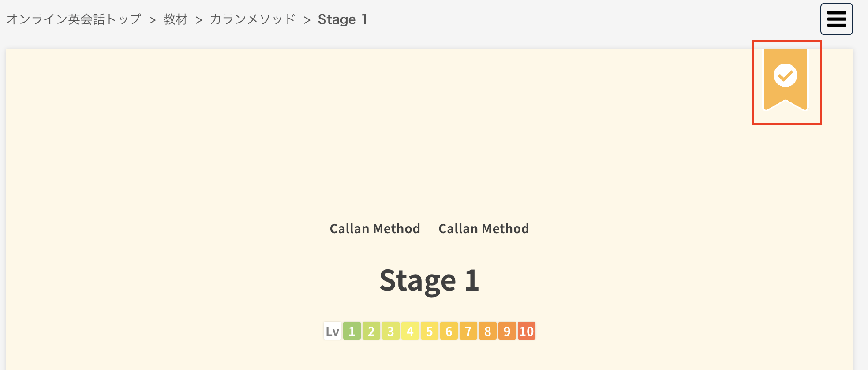Select level 7 badge
The height and width of the screenshot is (370, 868).
tap(468, 331)
